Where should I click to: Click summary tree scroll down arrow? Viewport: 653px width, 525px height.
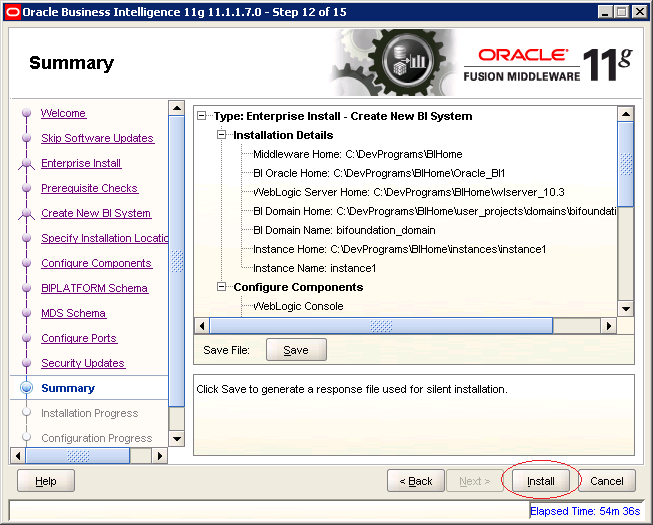pos(626,309)
